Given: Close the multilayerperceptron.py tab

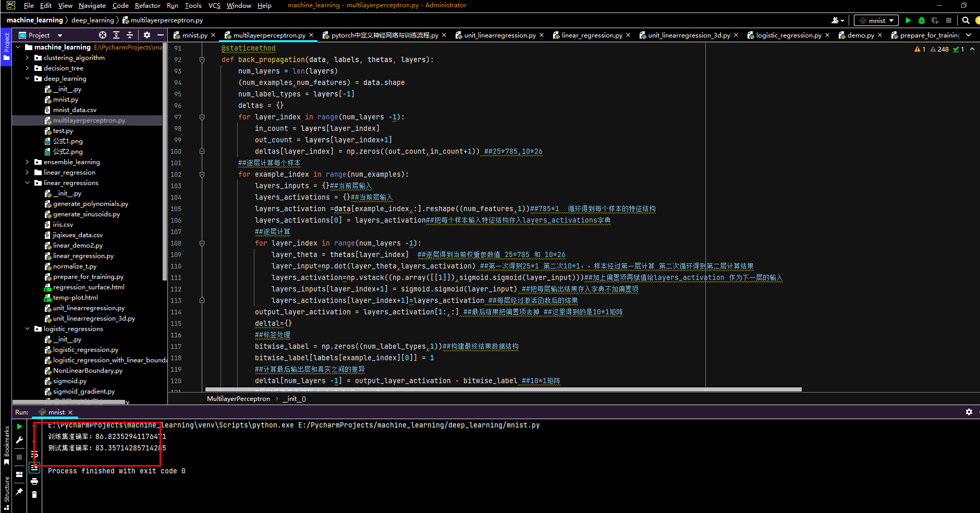Looking at the screenshot, I should pos(311,35).
